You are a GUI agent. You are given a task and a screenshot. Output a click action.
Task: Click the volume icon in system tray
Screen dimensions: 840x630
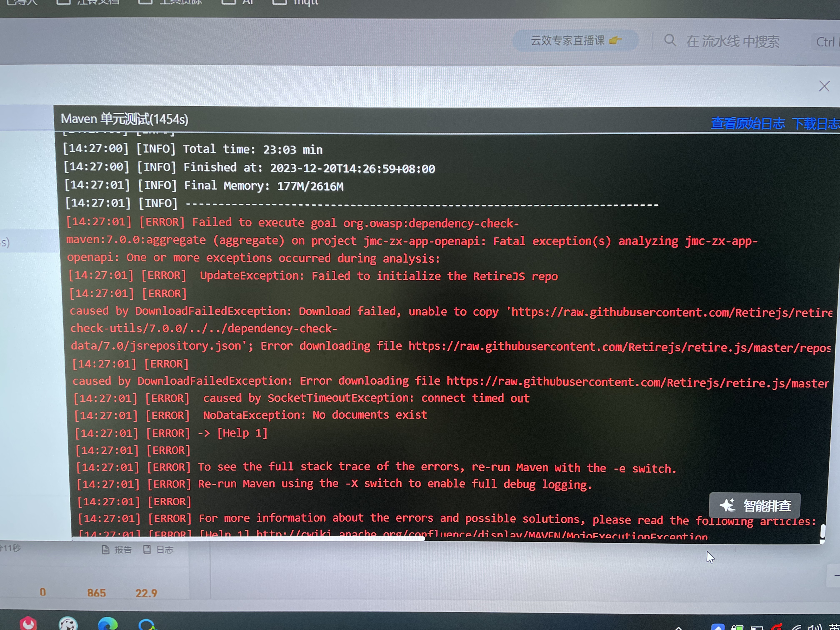pos(815,627)
